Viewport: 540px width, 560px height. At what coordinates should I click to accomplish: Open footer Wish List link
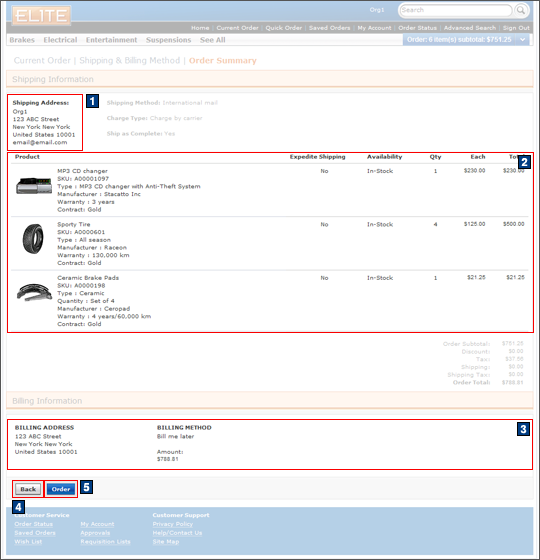[x=28, y=541]
